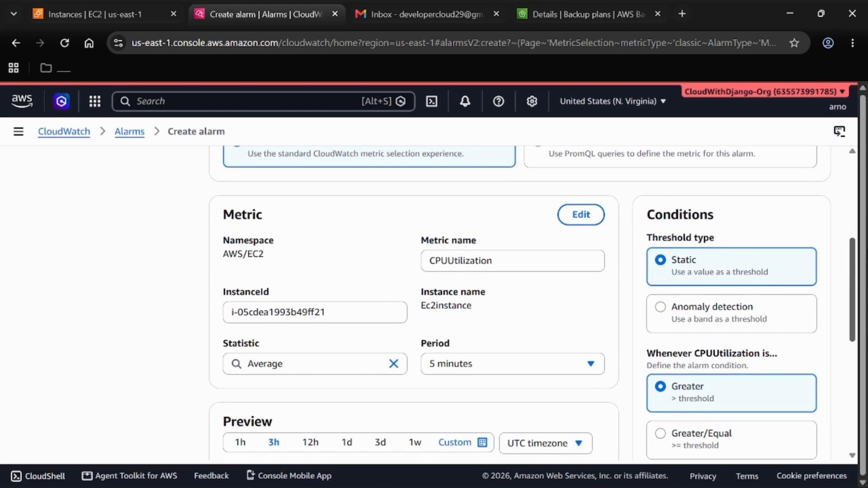
Task: Open the browser profile icon
Action: pos(828,43)
